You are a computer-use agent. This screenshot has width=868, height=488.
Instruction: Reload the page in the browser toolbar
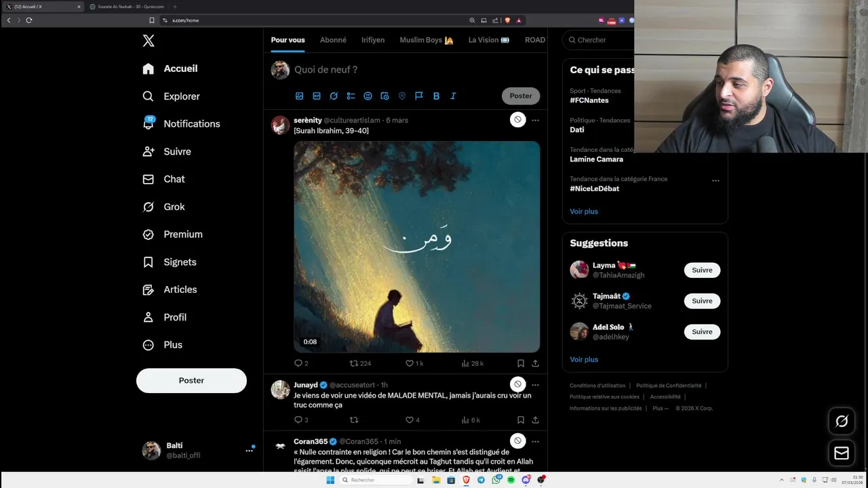[x=29, y=20]
